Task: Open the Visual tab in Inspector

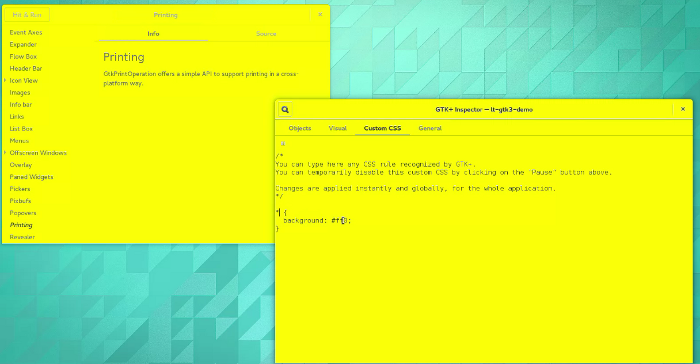Action: 338,128
